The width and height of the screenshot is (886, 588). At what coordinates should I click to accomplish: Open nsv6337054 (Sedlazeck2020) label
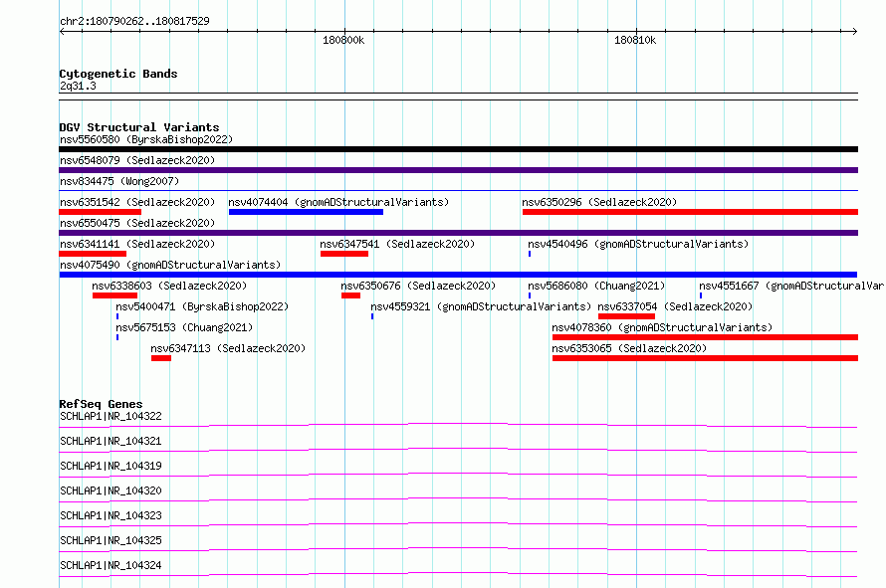(x=675, y=306)
